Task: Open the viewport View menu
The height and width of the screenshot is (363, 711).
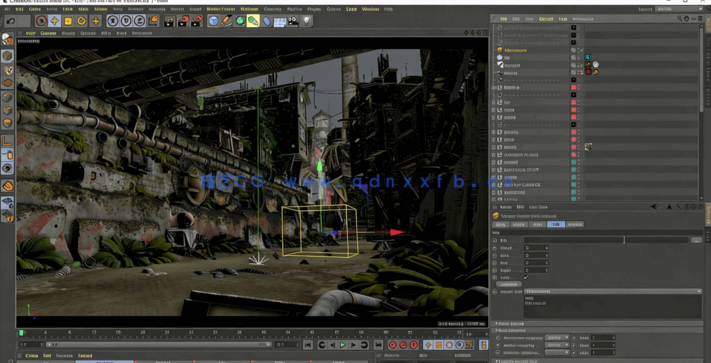Action: pos(30,33)
